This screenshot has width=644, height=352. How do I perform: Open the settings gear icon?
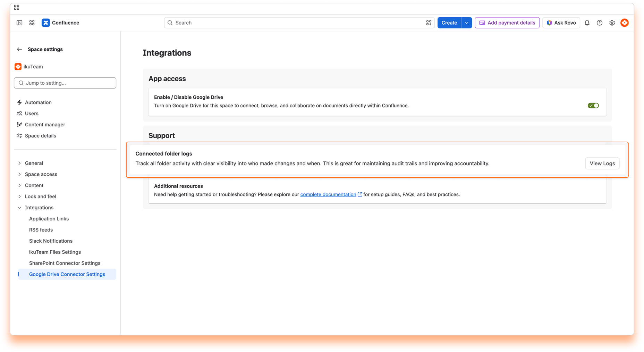[x=612, y=23]
